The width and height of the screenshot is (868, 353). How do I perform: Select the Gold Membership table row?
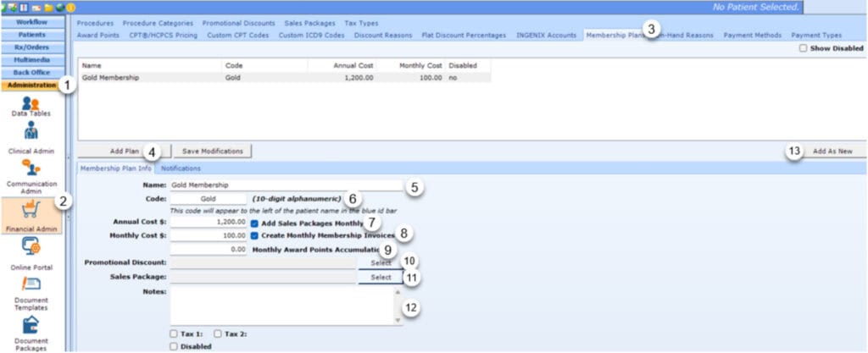[254, 77]
